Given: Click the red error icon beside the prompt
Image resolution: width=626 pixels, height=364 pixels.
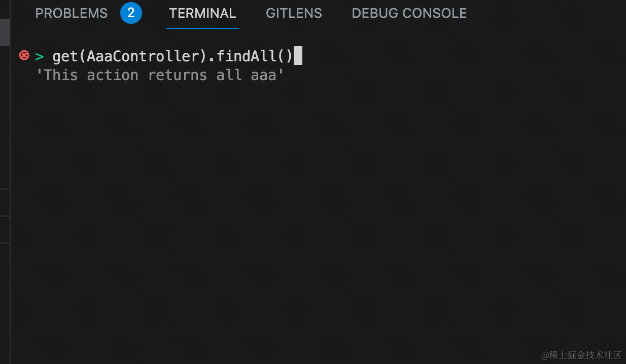Looking at the screenshot, I should [24, 55].
